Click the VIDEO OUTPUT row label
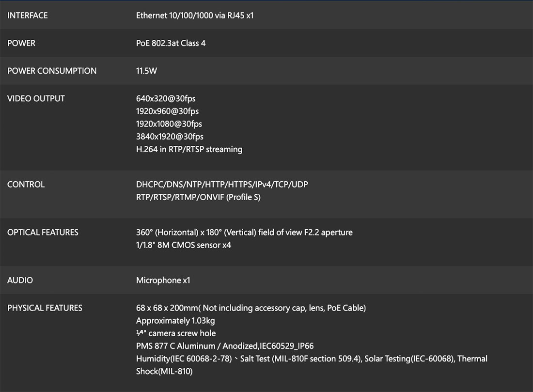The image size is (533, 392). click(x=36, y=98)
